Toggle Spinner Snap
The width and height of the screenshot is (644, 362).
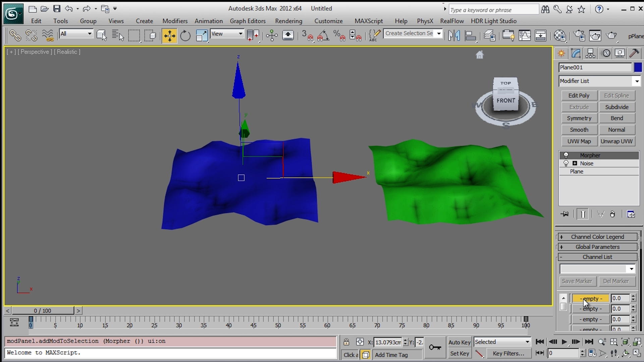pos(355,36)
